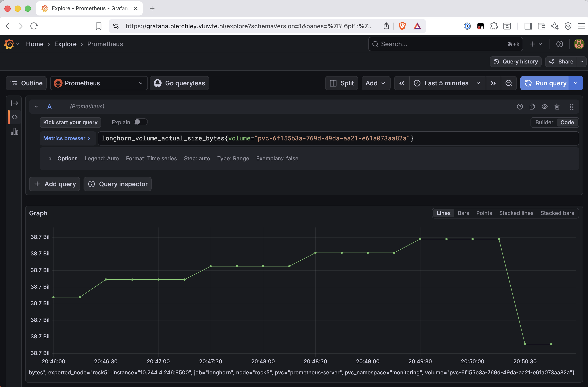Toggle the browser sidebar panel
The height and width of the screenshot is (387, 588).
tap(528, 26)
